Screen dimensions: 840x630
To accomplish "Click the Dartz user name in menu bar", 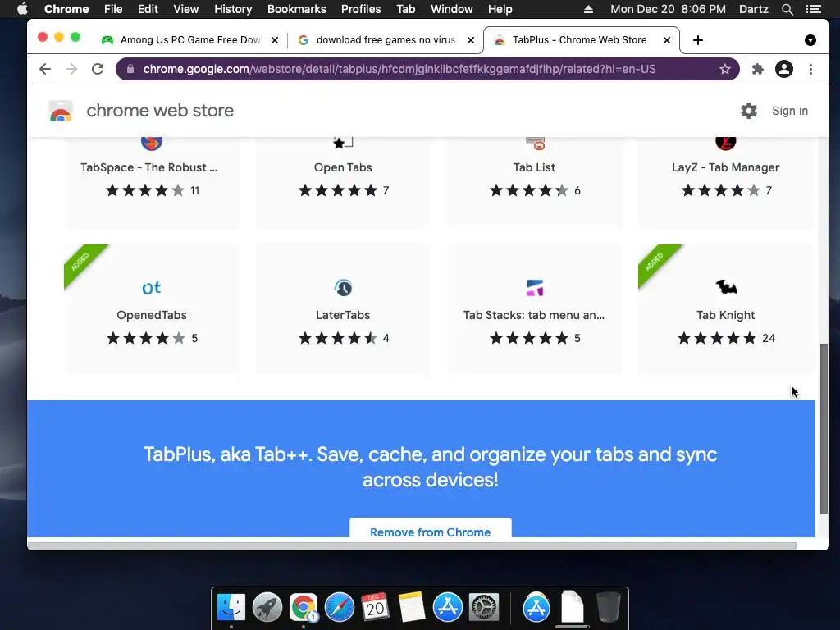I will click(x=753, y=9).
